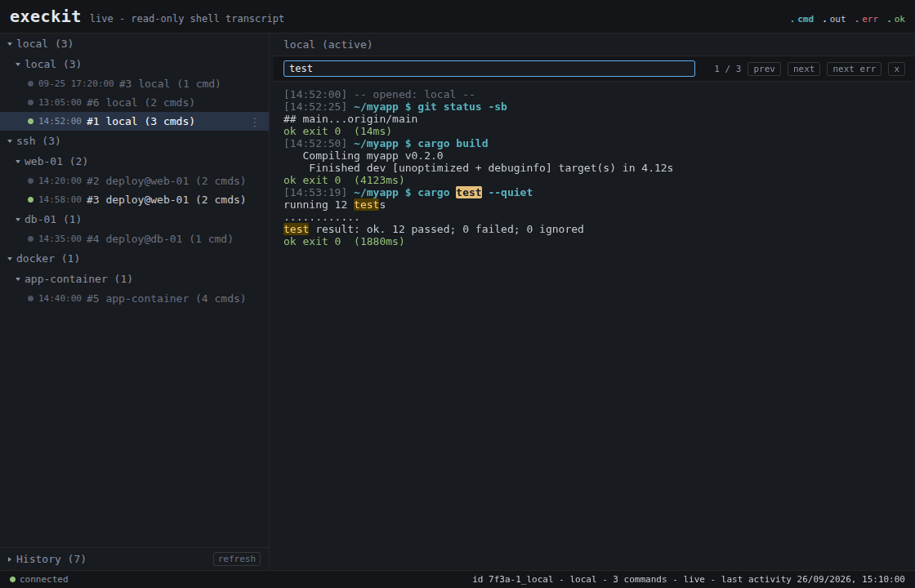Jump to next search match
Image resolution: width=915 pixels, height=588 pixels.
tap(804, 69)
